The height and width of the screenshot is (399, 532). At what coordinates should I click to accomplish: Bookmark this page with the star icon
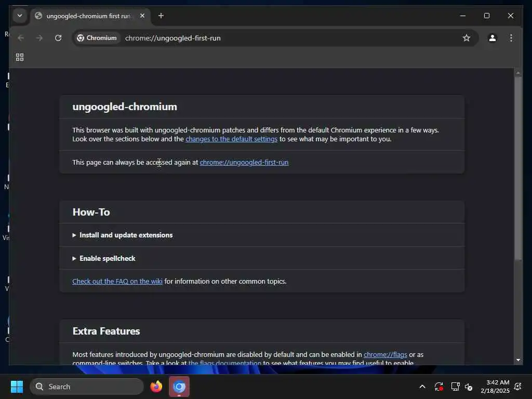tap(467, 38)
